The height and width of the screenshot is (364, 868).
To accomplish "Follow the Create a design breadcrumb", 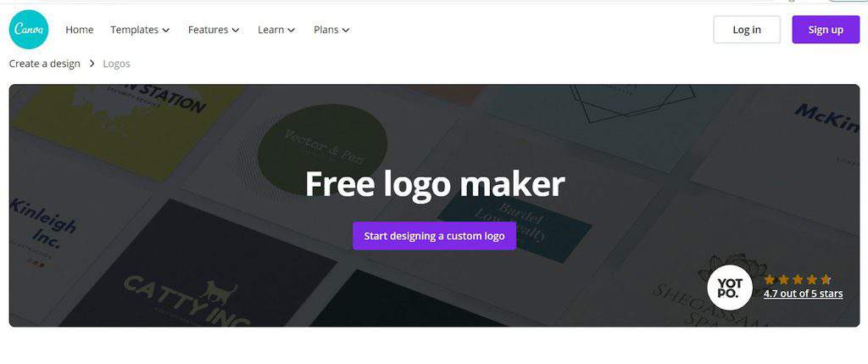I will [x=44, y=64].
